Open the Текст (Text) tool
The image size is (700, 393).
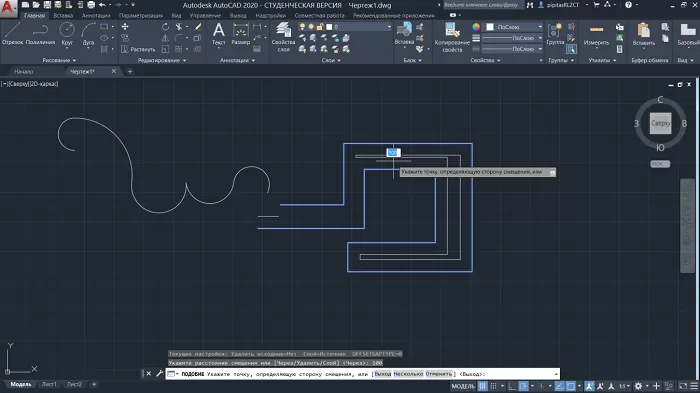[x=218, y=33]
